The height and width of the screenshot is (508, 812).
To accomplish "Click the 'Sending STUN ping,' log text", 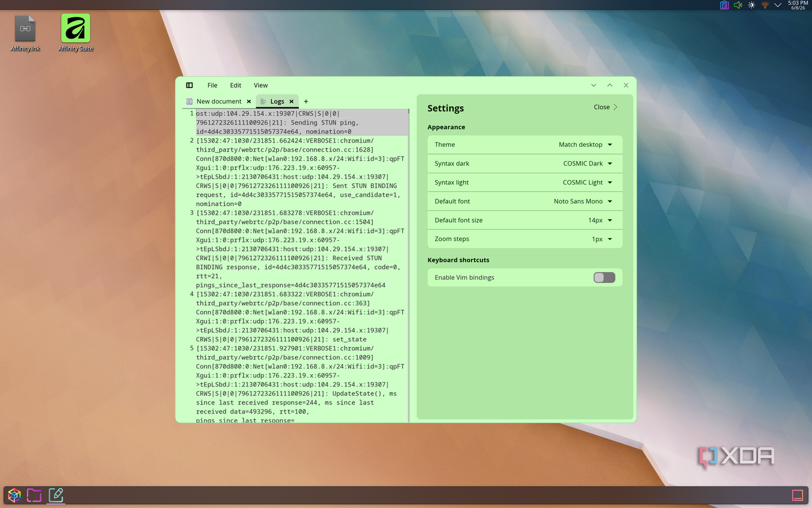I will 324,123.
